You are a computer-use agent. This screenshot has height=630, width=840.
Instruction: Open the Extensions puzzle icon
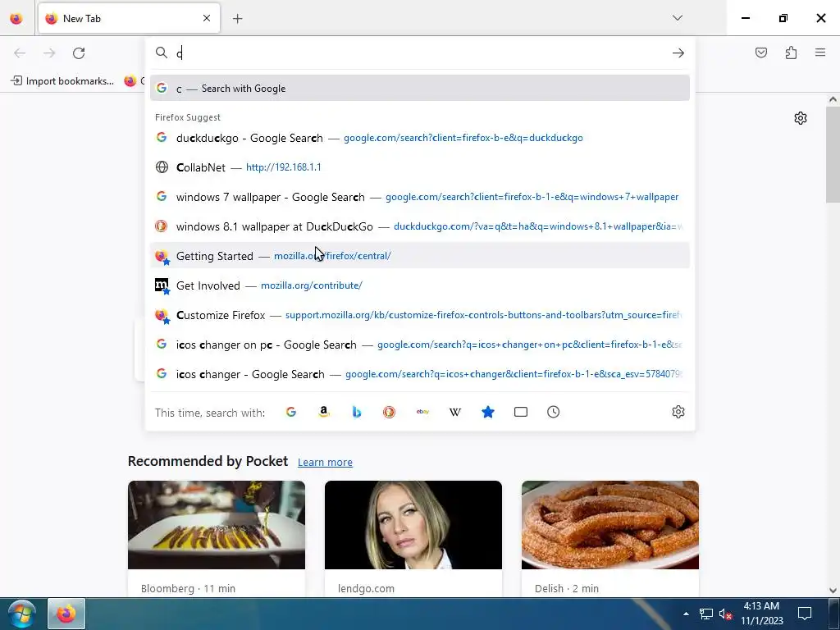(x=791, y=52)
